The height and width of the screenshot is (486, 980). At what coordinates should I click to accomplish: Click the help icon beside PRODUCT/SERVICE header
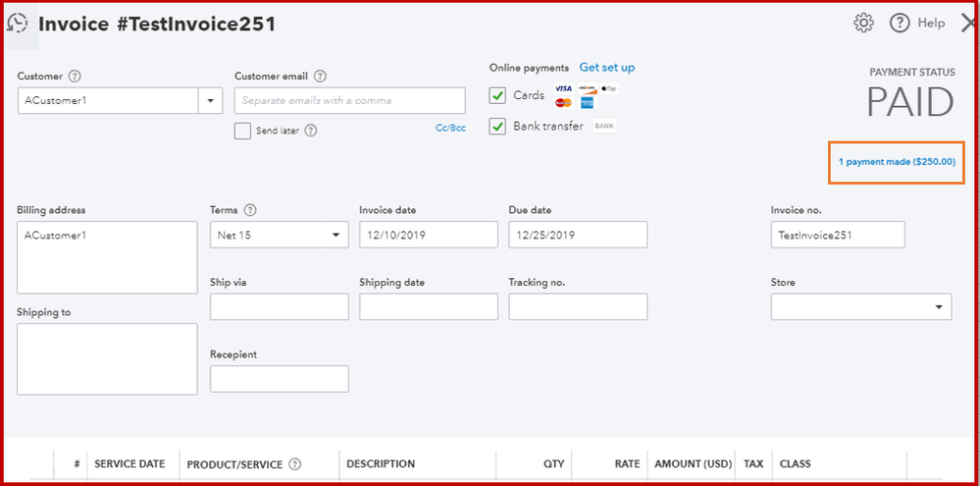[x=295, y=464]
